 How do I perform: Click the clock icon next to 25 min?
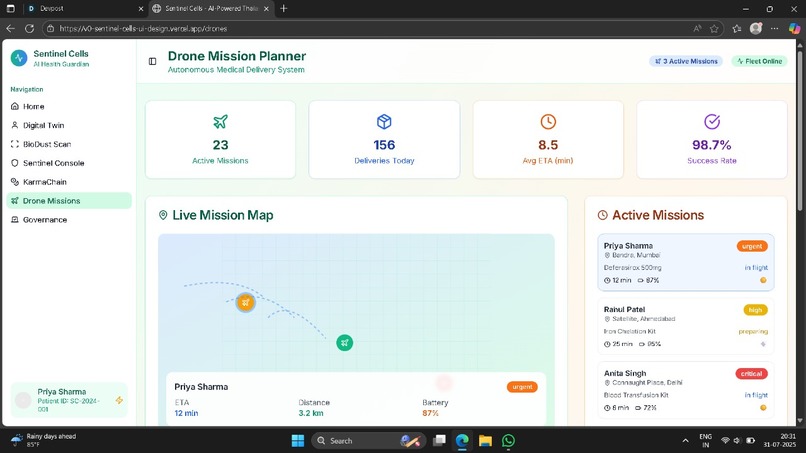[x=607, y=344]
